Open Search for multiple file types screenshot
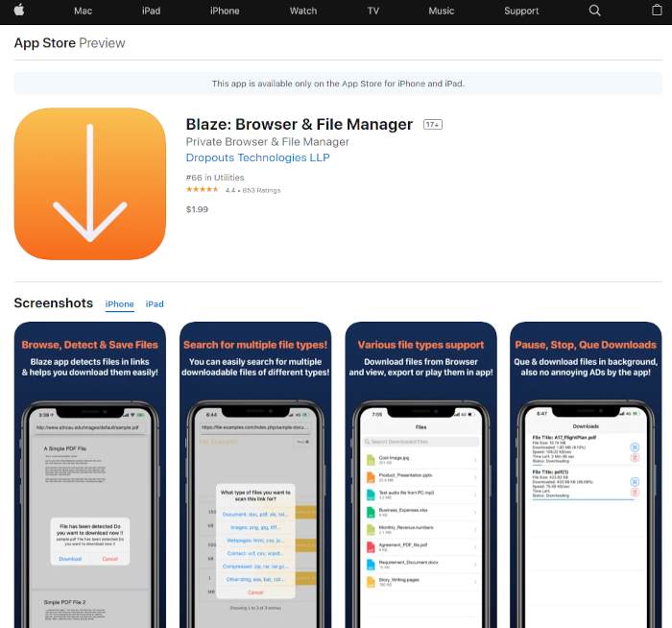Screen dimensions: 672x628 (255, 474)
